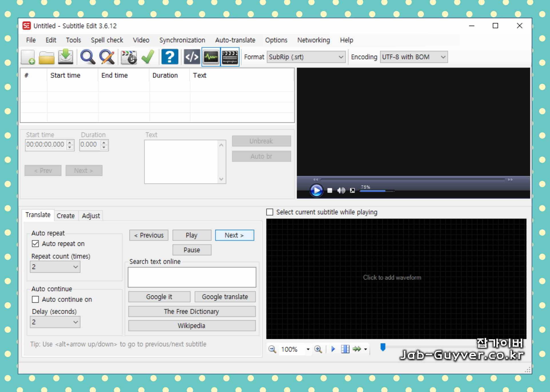Run spell check with green checkmark
The height and width of the screenshot is (392, 550).
(x=148, y=57)
